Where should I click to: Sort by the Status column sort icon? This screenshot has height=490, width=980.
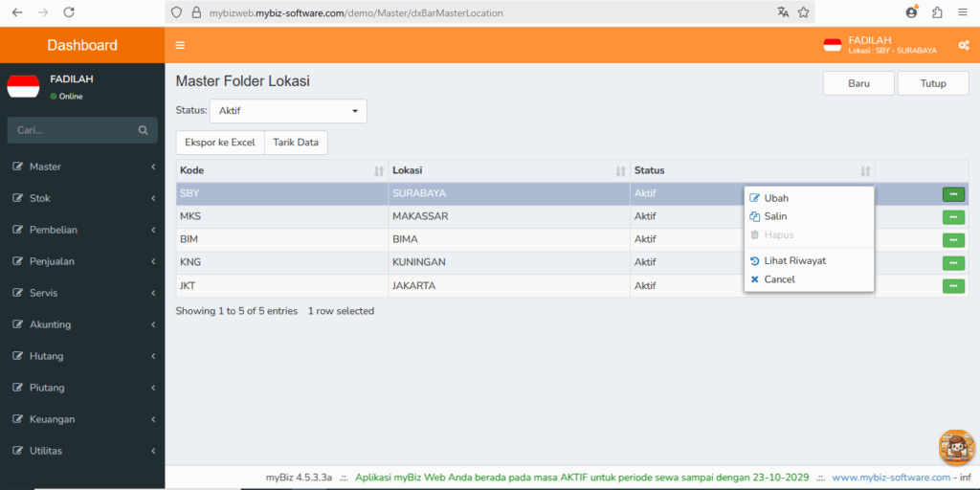click(x=865, y=171)
